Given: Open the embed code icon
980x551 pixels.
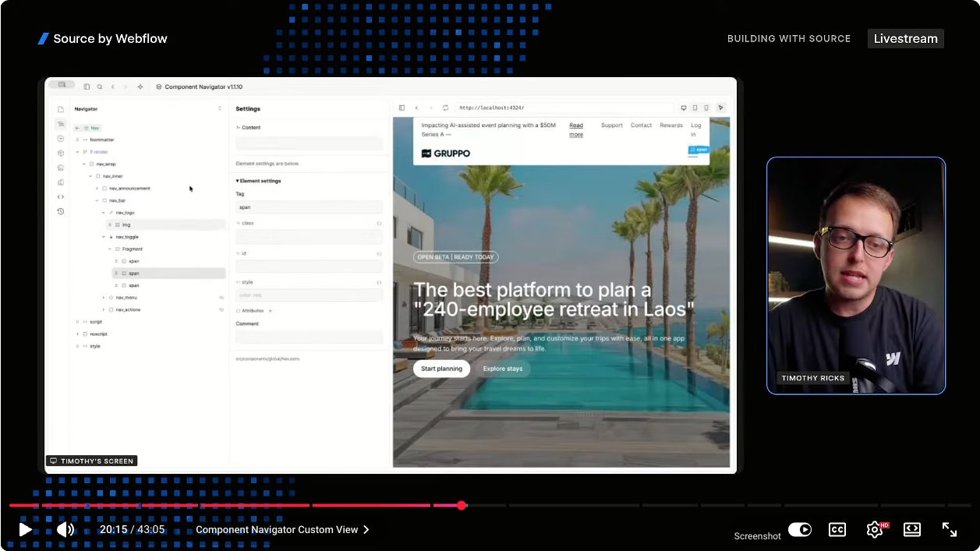Looking at the screenshot, I should [x=912, y=530].
